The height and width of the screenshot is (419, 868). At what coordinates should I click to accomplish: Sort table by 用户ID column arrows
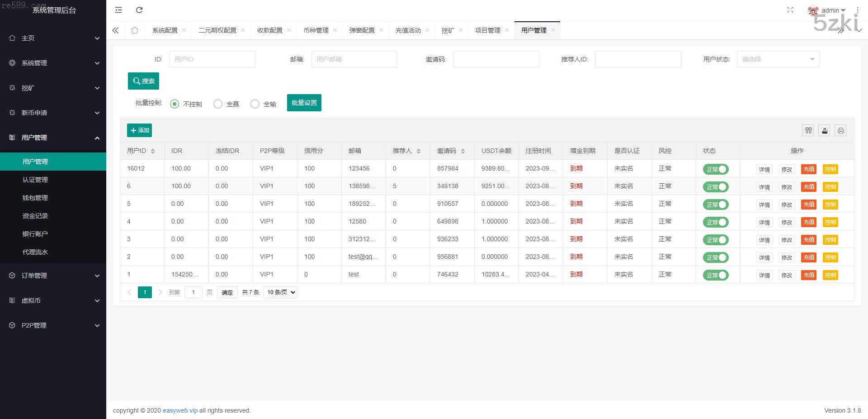[153, 151]
